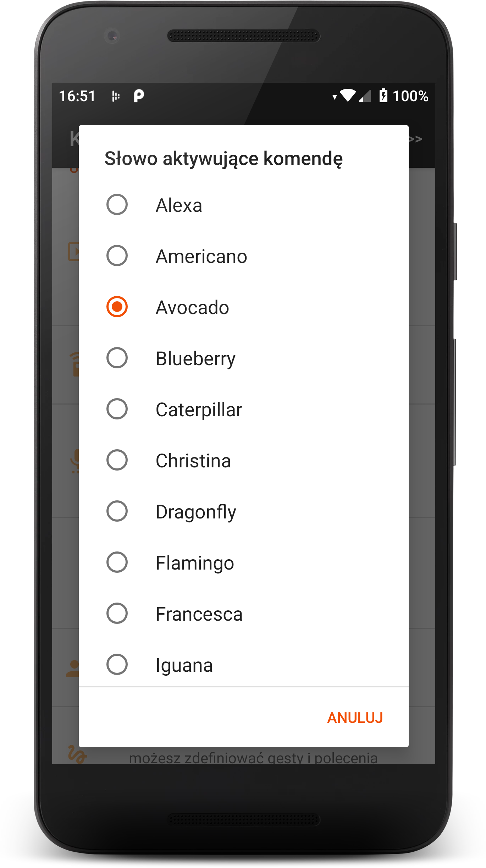486x868 pixels.
Task: Click the Flamingo wake word label
Action: 195,563
